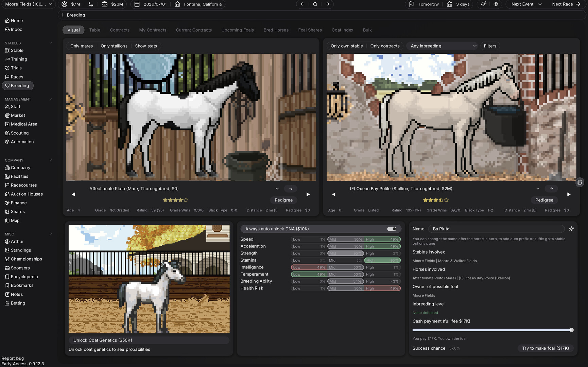This screenshot has height=367, width=588.
Task: Open the Next Event dropdown
Action: (x=526, y=4)
